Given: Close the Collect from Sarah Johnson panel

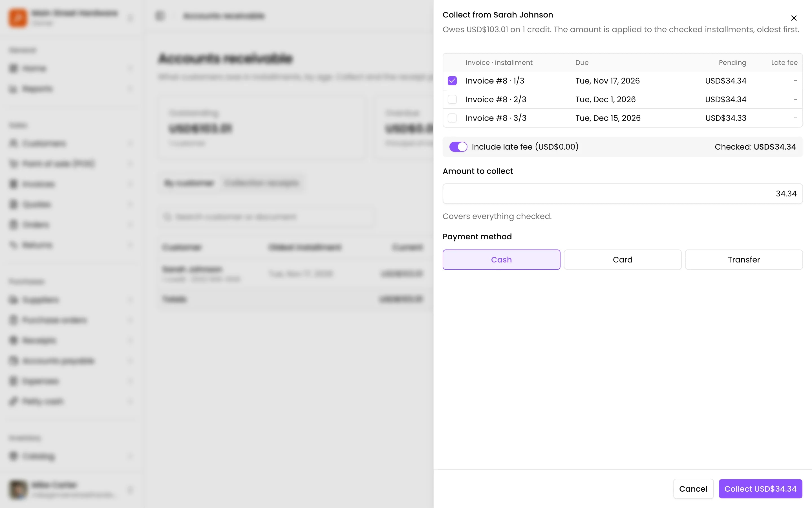Looking at the screenshot, I should tap(794, 18).
